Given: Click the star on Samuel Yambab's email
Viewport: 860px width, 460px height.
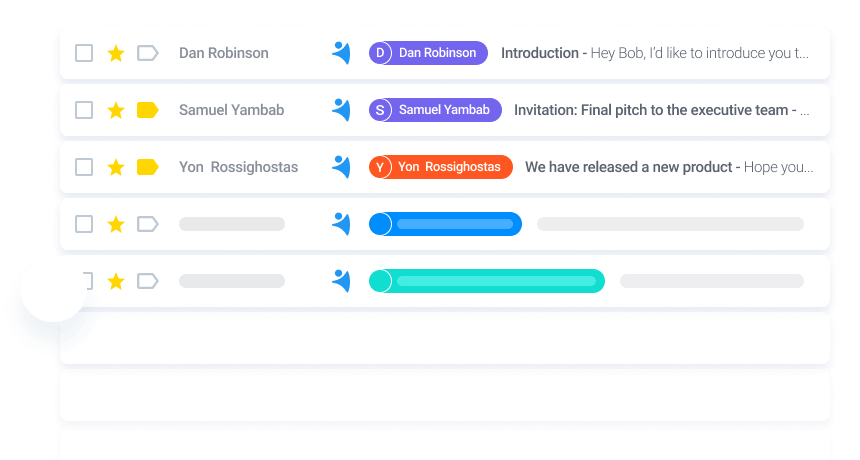Looking at the screenshot, I should tap(116, 110).
